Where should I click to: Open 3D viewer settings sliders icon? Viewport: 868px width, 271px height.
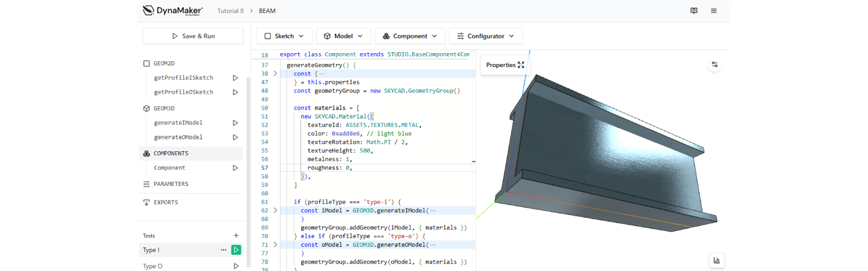coord(714,64)
